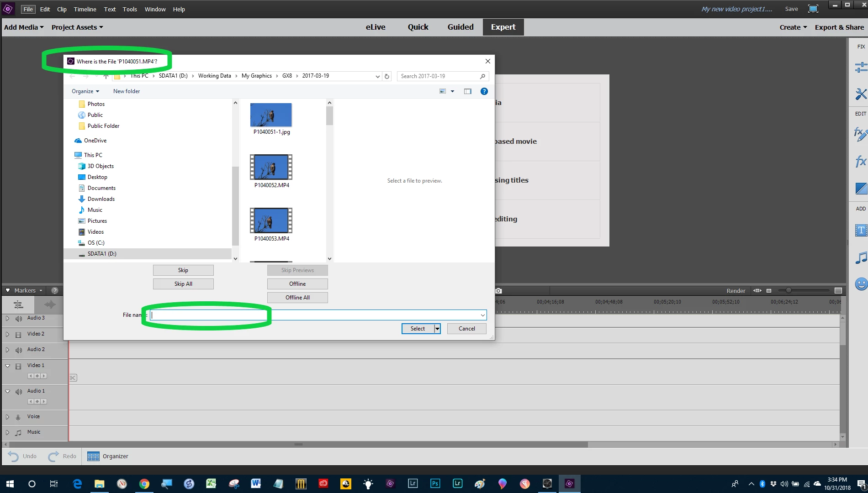Open the Add Media dropdown

24,27
